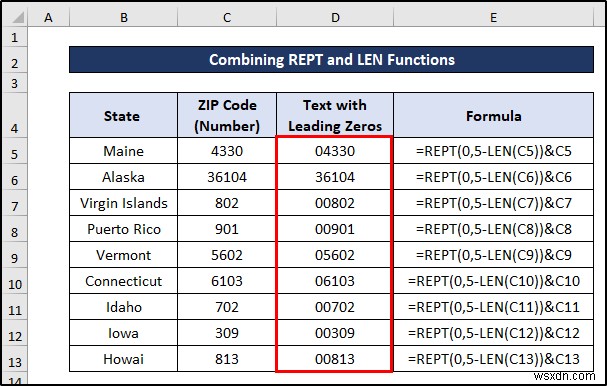Select result cell '05602'
Screen dimensions: 607x386
click(x=335, y=255)
